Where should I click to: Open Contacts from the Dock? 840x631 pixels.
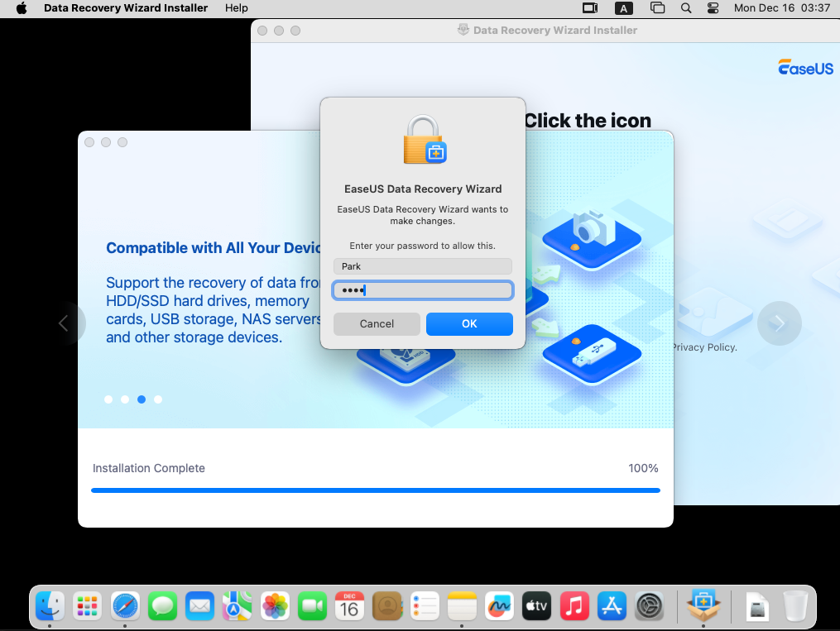pos(386,606)
